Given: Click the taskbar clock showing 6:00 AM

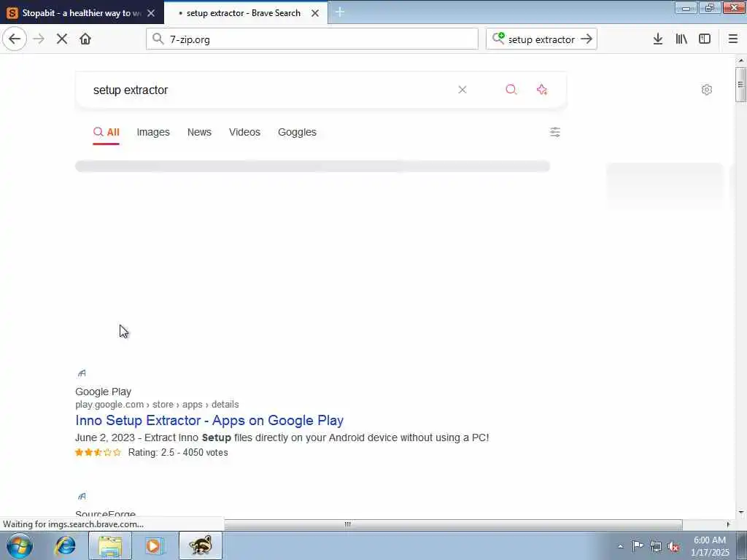Looking at the screenshot, I should (710, 546).
